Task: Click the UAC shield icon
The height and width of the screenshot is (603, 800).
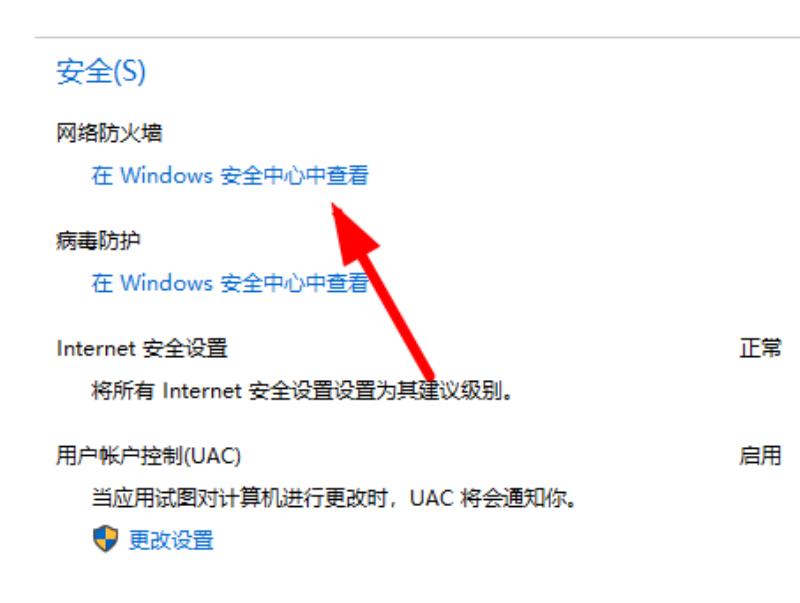Action: [x=106, y=539]
